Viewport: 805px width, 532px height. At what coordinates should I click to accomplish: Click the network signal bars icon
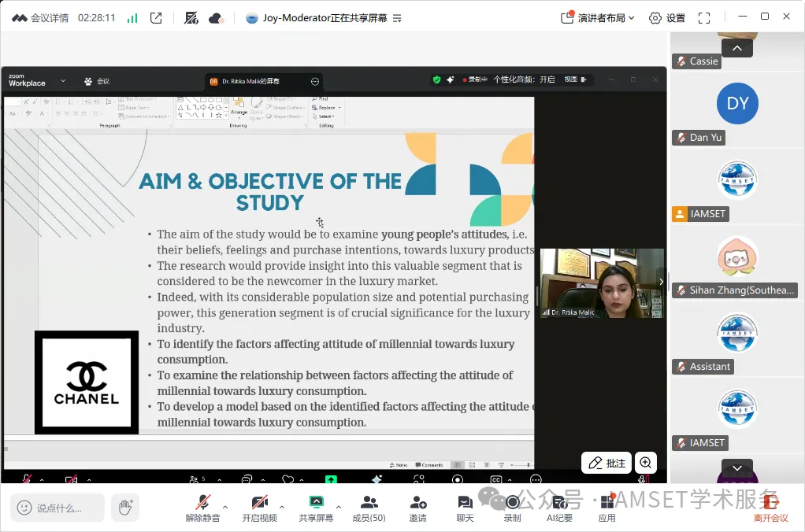tap(132, 18)
